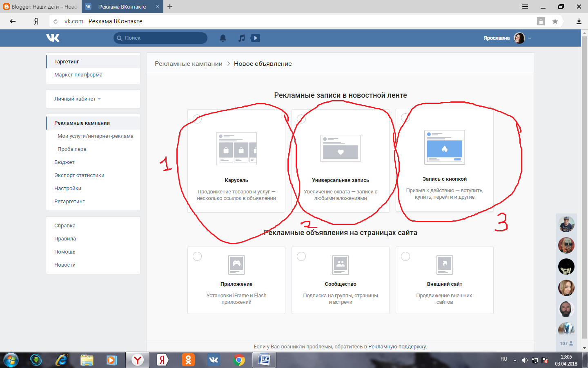Viewport: 588px width, 368px height.
Task: Open the Таргетинг section
Action: coord(93,62)
